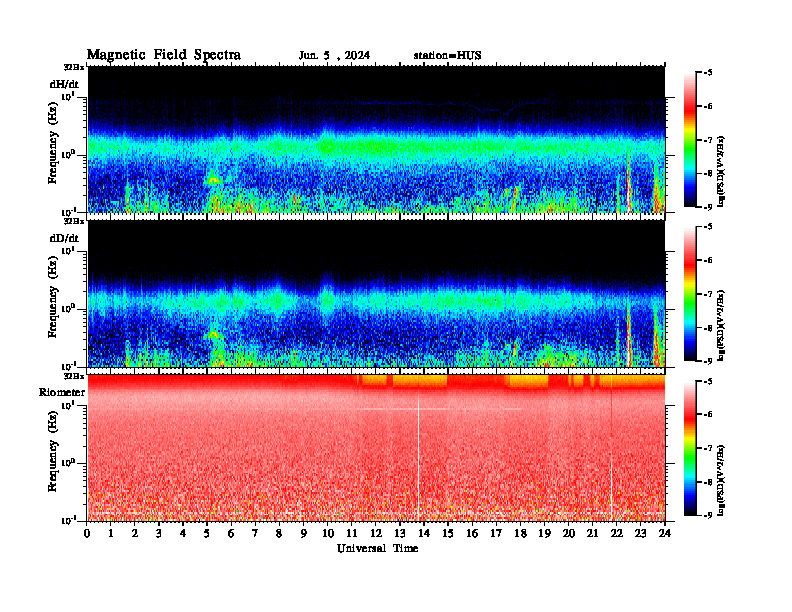The width and height of the screenshot is (792, 612).
Task: Click the 'Riometer' panel label
Action: coord(62,392)
